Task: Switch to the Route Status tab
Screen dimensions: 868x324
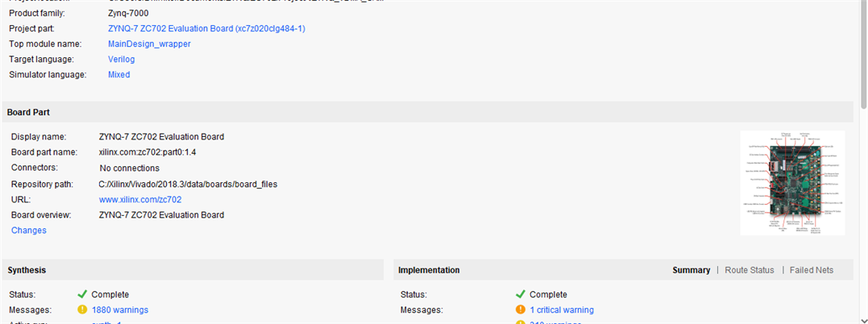Action: click(x=749, y=270)
